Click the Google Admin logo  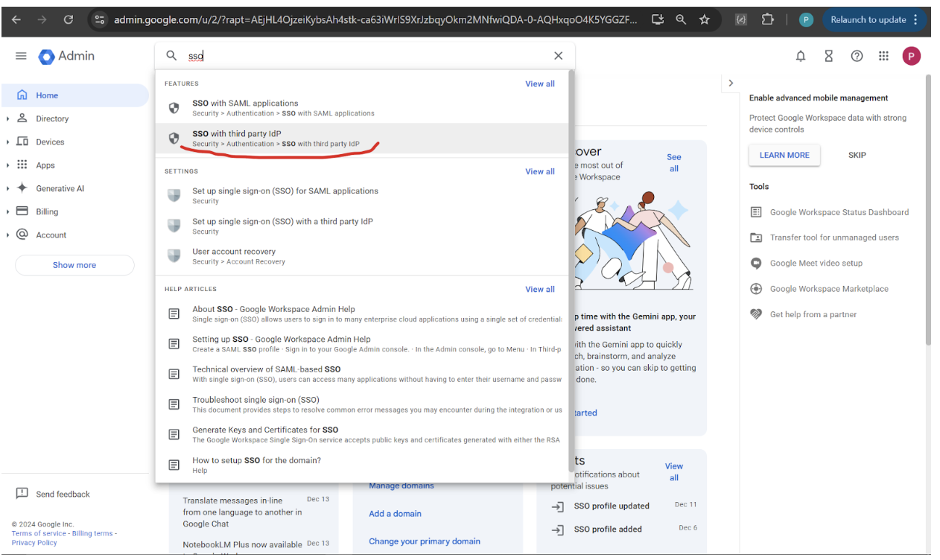pos(67,56)
